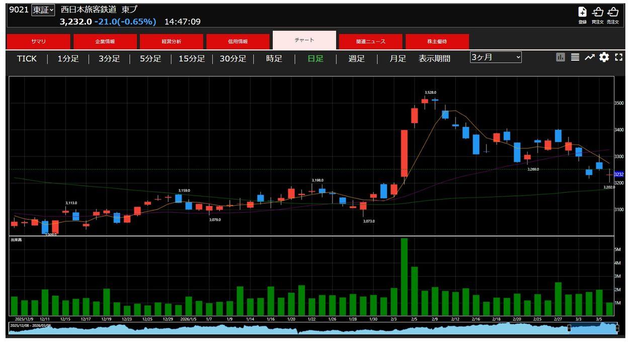This screenshot has height=352, width=644.
Task: Switch to the 5分足 interval
Action: tap(150, 59)
